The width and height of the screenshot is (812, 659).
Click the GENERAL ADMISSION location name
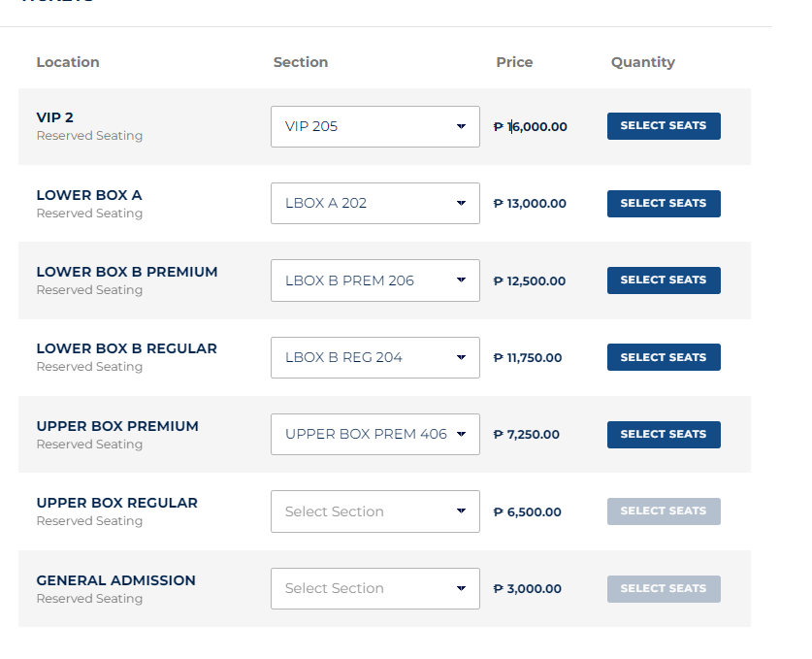[x=116, y=580]
